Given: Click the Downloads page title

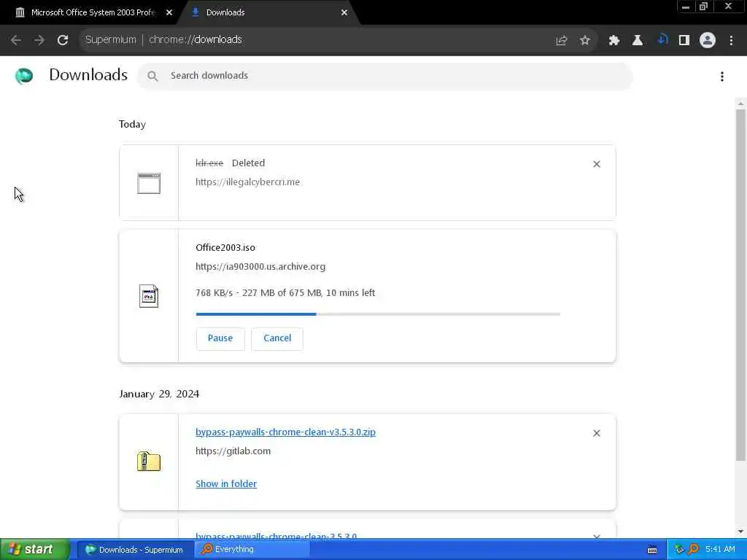Looking at the screenshot, I should [88, 75].
